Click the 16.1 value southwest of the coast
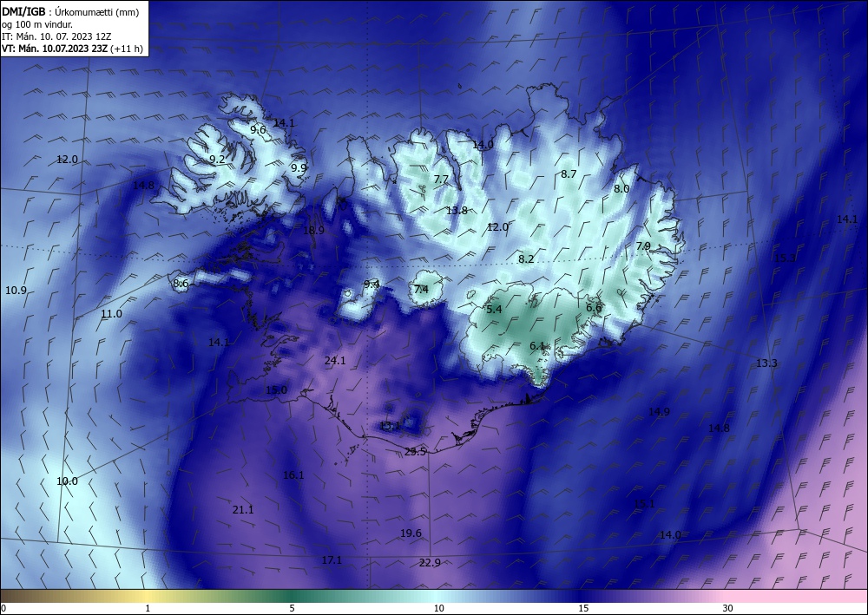The width and height of the screenshot is (868, 615). click(293, 474)
